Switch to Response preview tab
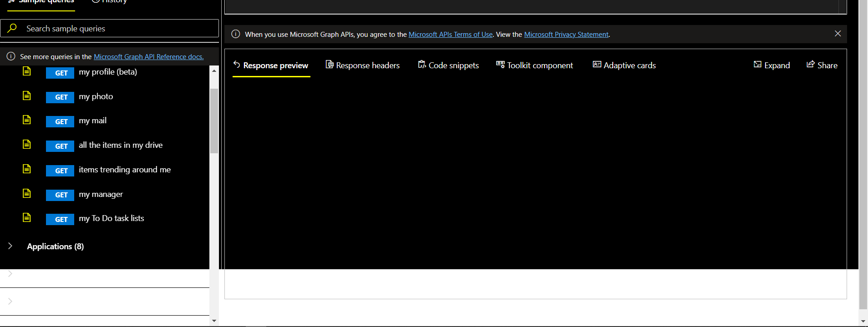 (x=271, y=65)
